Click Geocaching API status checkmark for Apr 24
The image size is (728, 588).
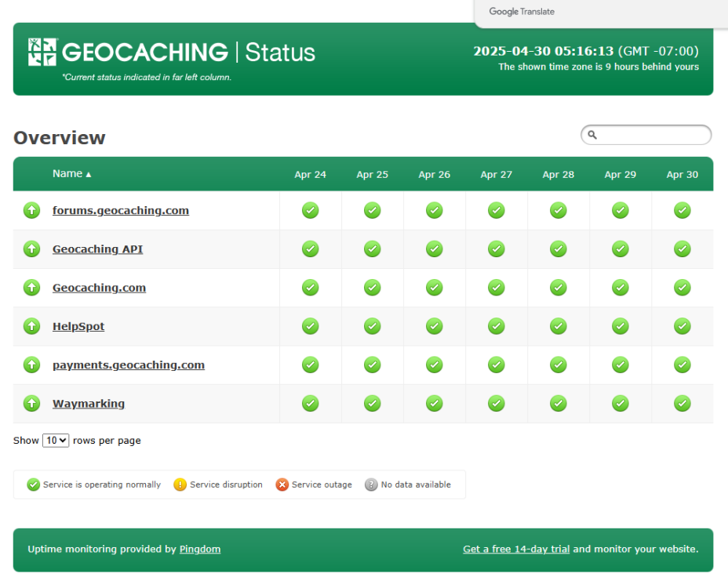[311, 249]
